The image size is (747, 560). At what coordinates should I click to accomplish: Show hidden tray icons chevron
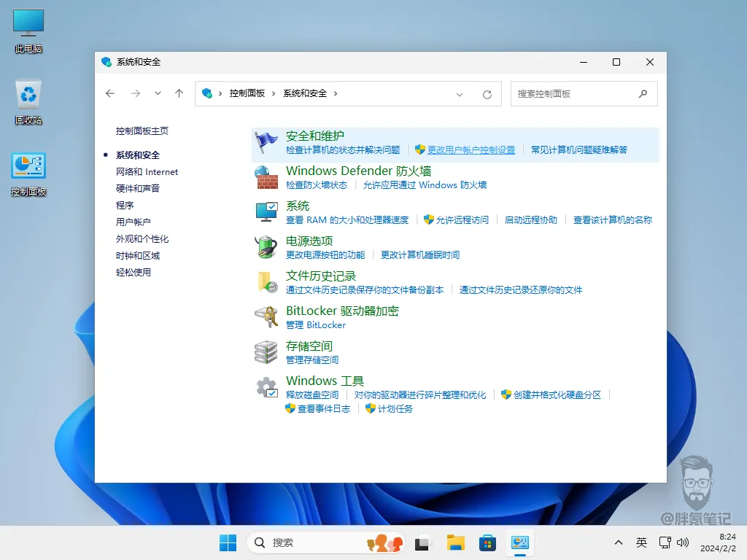click(619, 542)
